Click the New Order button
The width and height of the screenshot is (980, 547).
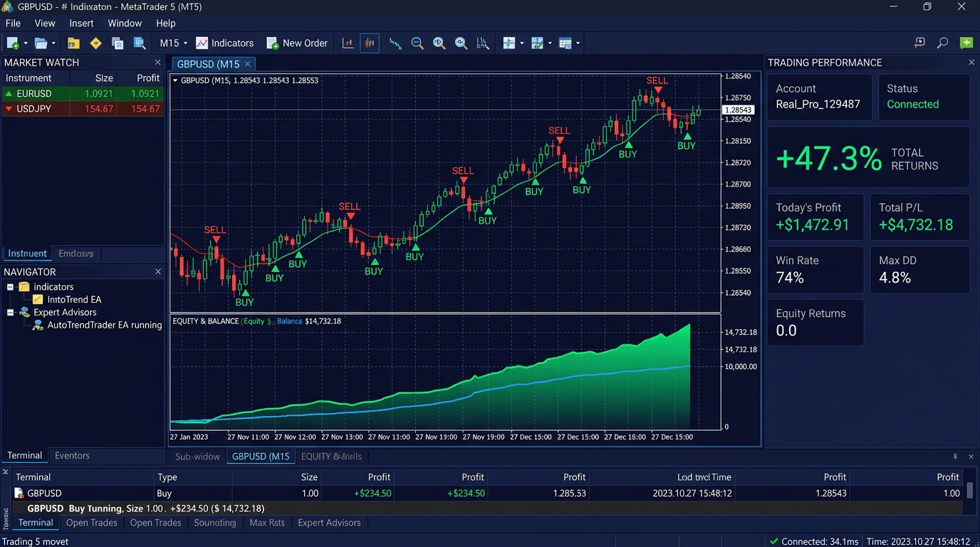[297, 43]
